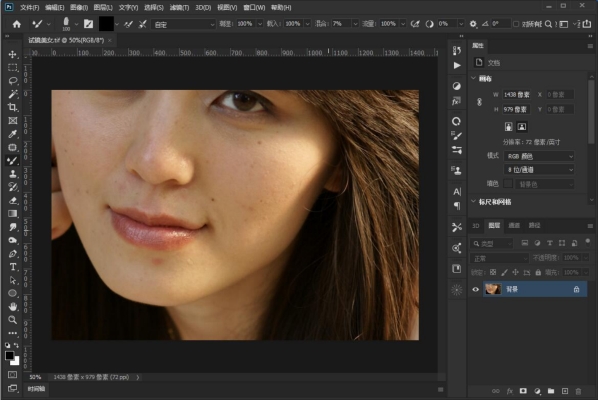Click the foreground color swatch
The height and width of the screenshot is (400, 598).
coord(10,356)
